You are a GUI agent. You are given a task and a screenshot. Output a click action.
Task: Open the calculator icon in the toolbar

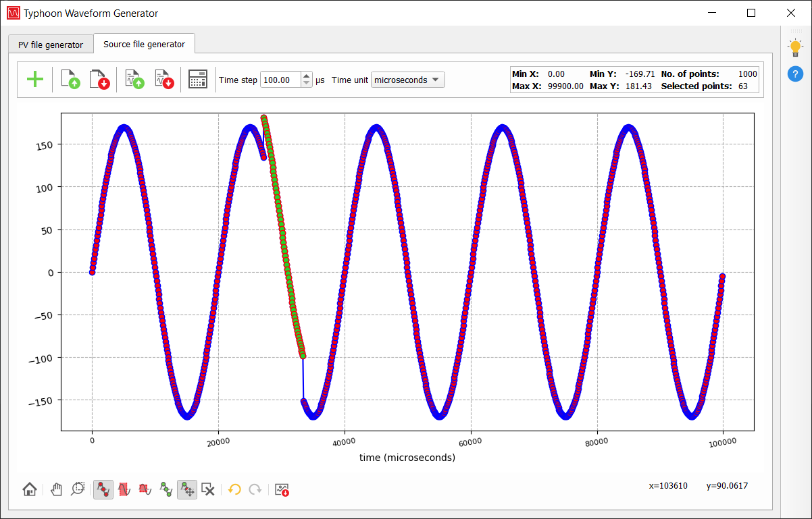pyautogui.click(x=198, y=80)
